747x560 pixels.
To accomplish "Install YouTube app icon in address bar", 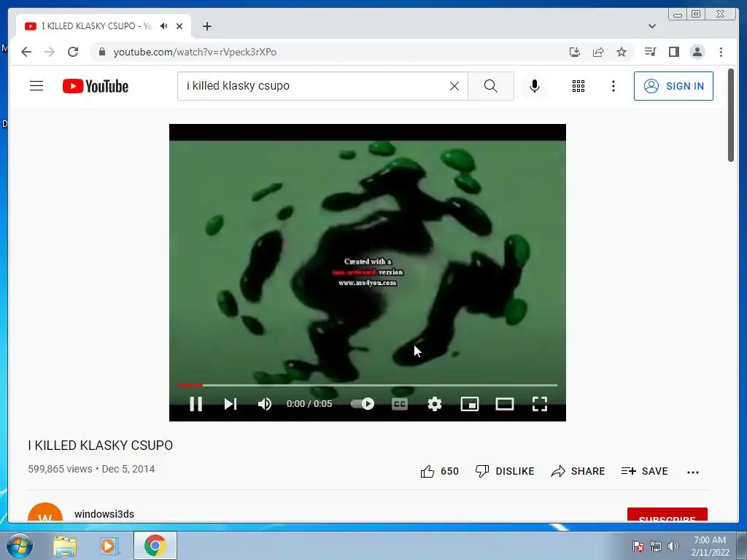I will 575,52.
